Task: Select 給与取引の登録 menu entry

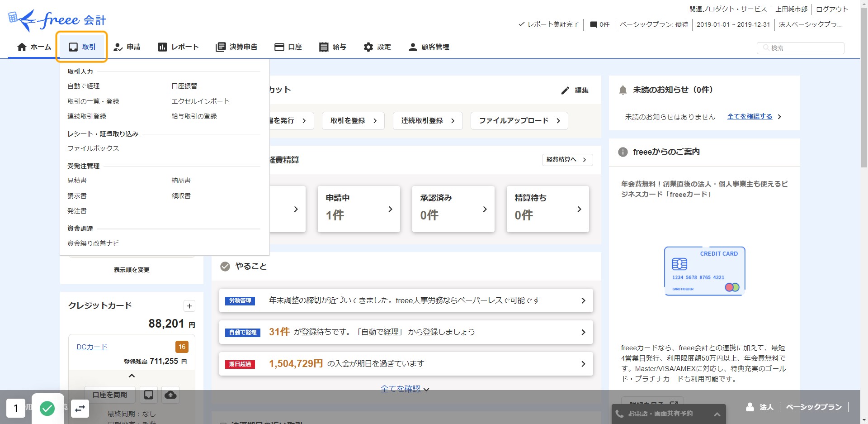Action: pos(194,116)
